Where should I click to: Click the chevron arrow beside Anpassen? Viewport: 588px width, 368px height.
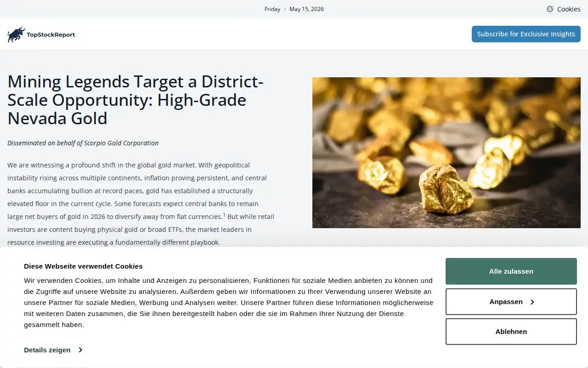[x=532, y=302]
